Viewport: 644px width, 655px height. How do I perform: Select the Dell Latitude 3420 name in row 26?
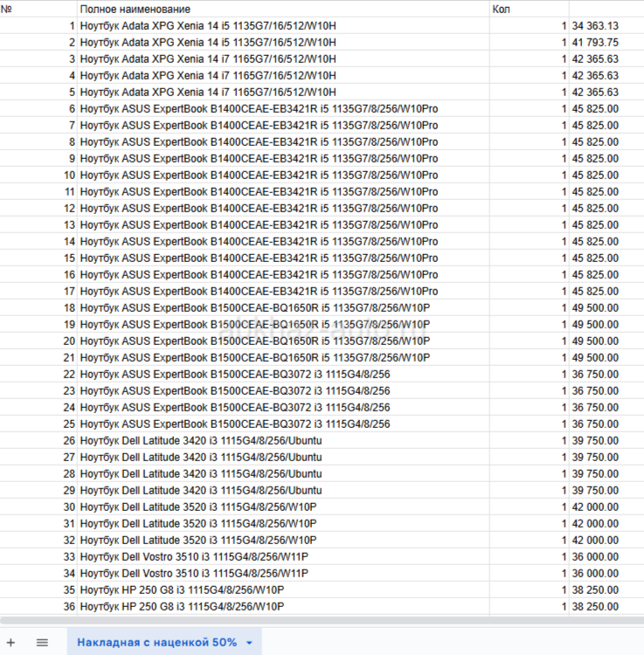(x=200, y=441)
